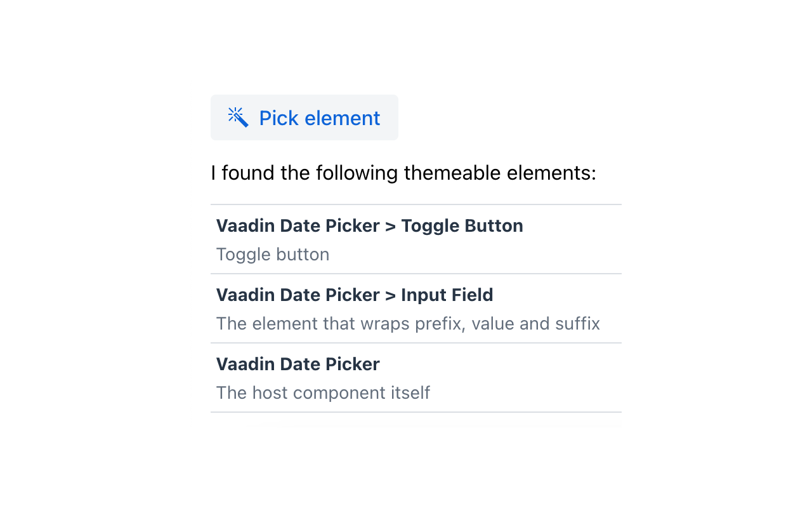Viewport: 812px width, 508px height.
Task: Click 'The host component itself' description
Action: (x=323, y=393)
